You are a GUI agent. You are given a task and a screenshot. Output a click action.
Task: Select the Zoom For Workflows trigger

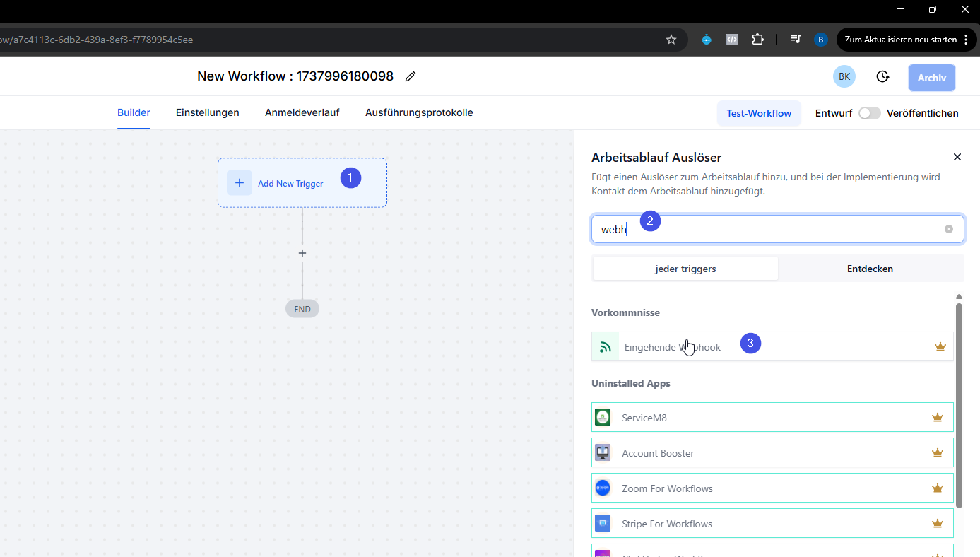pos(772,488)
